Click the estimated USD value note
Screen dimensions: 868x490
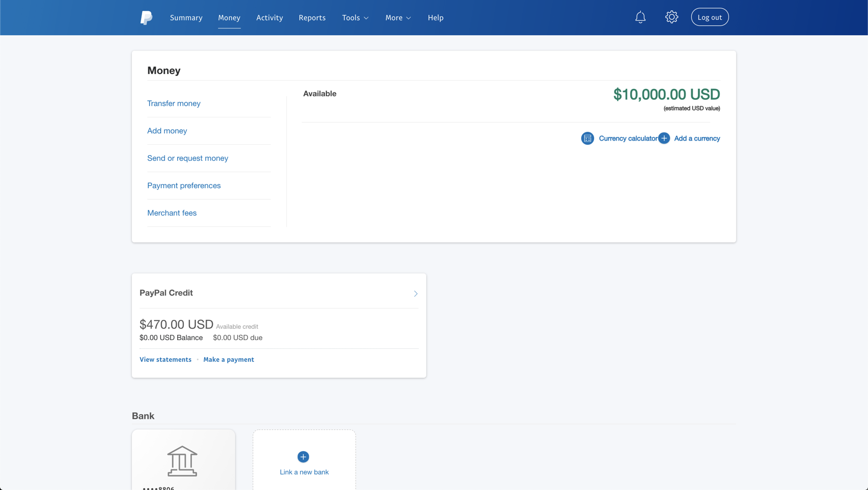point(692,109)
